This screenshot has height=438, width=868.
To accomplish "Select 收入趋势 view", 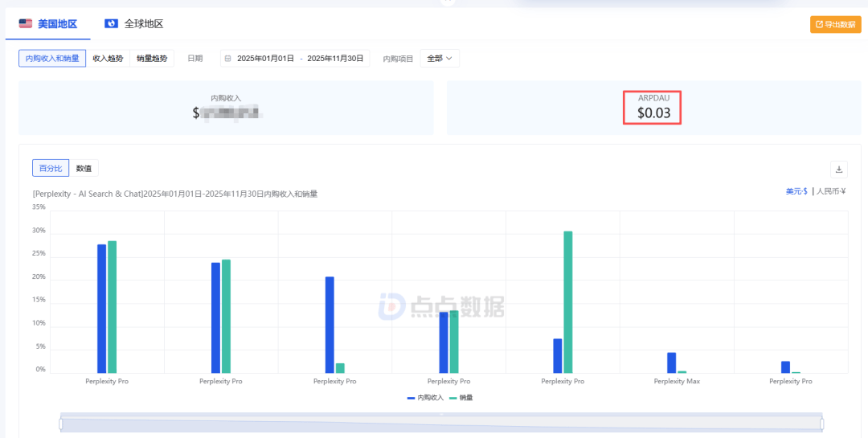I will [108, 59].
